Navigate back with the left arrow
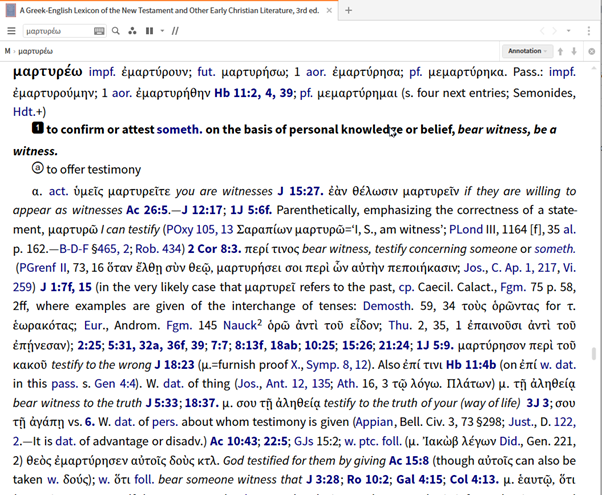 [x=542, y=31]
